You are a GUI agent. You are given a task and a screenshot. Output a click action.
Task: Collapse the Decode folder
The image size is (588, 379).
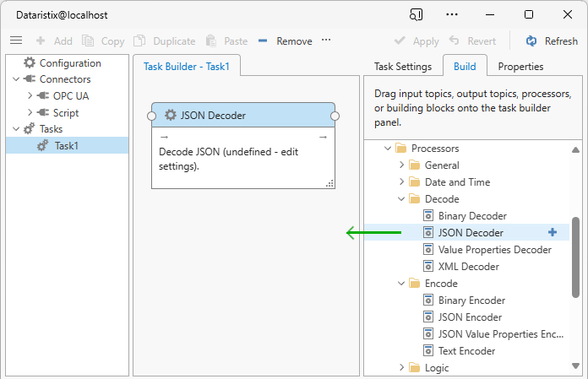coord(402,199)
